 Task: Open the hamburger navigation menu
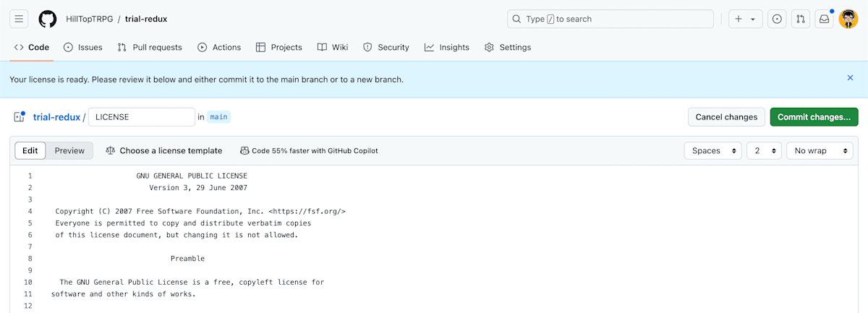pyautogui.click(x=19, y=19)
